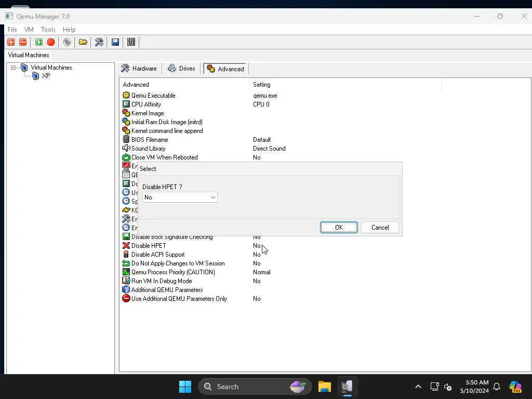
Task: Select the Disable ACPI Support row label
Action: 158,255
